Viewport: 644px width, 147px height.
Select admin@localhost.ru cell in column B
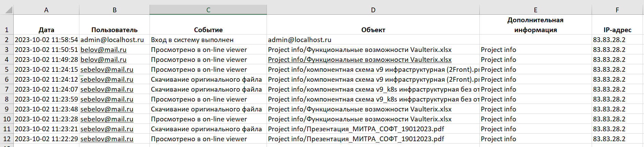(112, 40)
